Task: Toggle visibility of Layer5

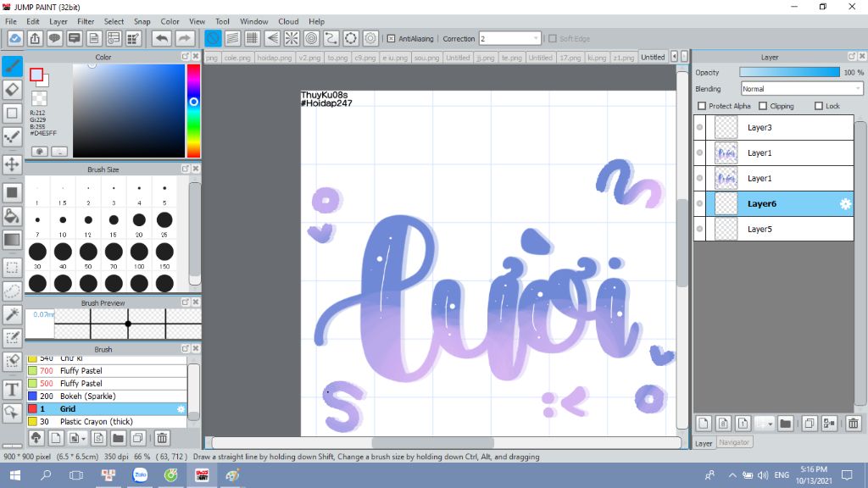Action: pyautogui.click(x=699, y=229)
